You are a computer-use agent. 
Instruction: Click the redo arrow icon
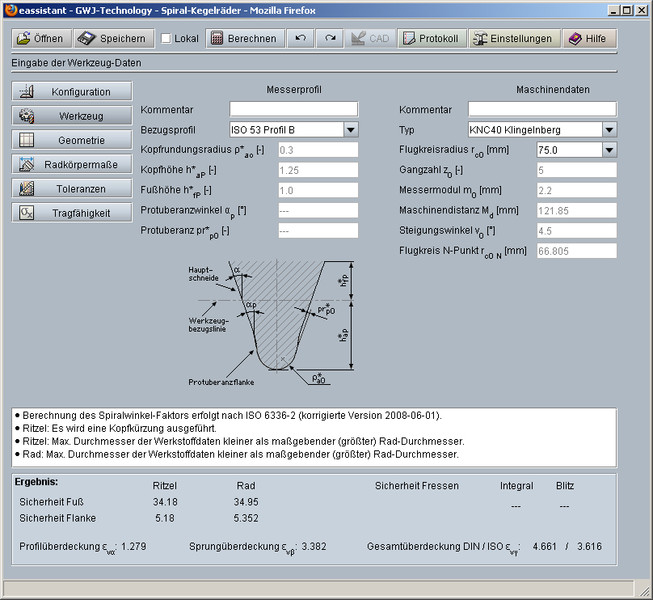click(330, 39)
